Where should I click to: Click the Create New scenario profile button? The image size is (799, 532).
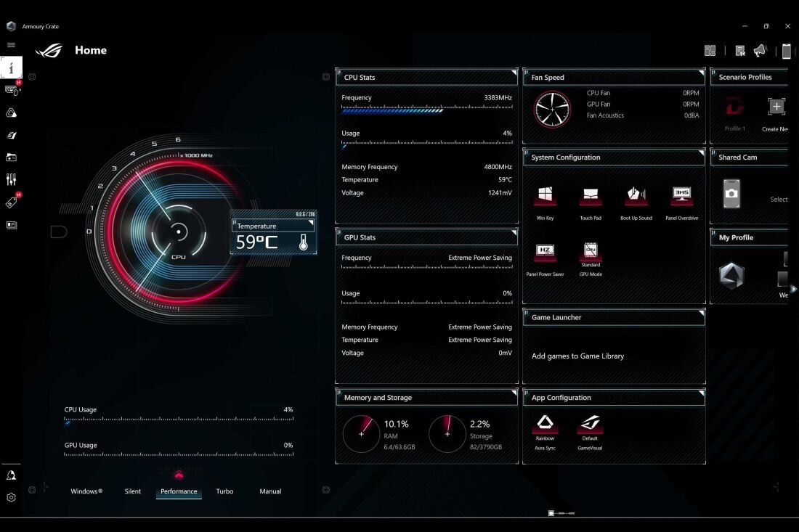point(776,107)
